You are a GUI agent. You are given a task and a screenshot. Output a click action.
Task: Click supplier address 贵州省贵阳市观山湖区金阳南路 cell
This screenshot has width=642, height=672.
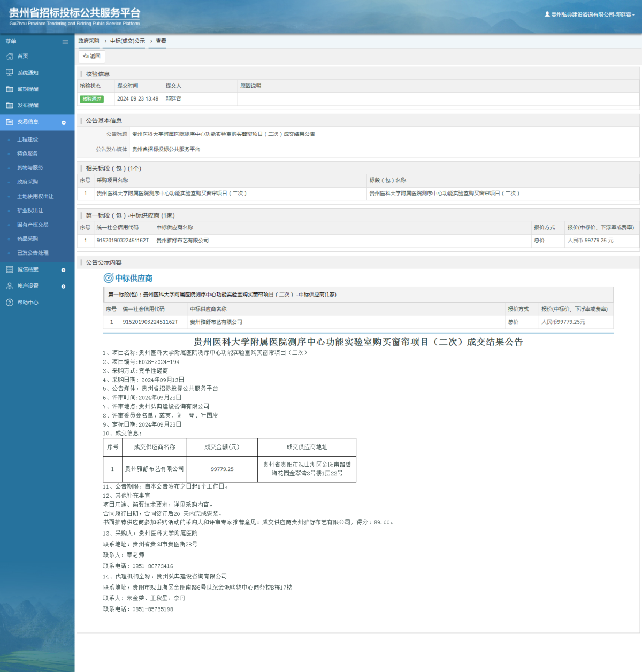tap(307, 469)
